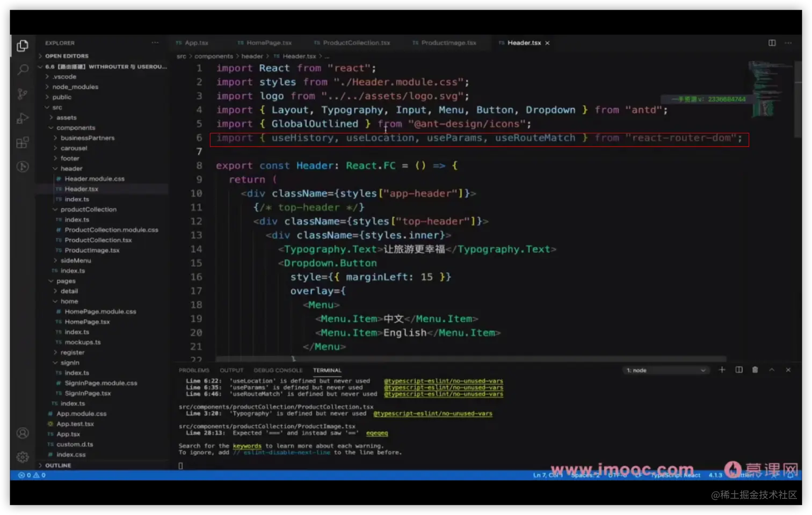Click the 'header' breadcrumb segment
812x515 pixels.
coord(252,56)
